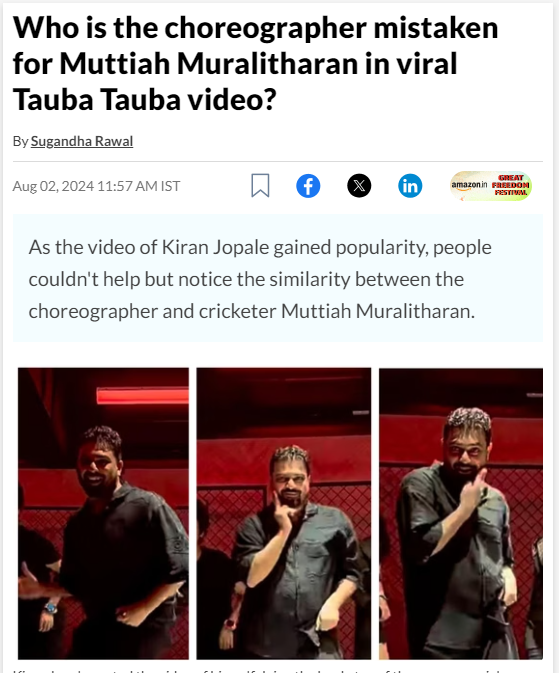Click the Great Freedom Festival red text

pos(510,185)
